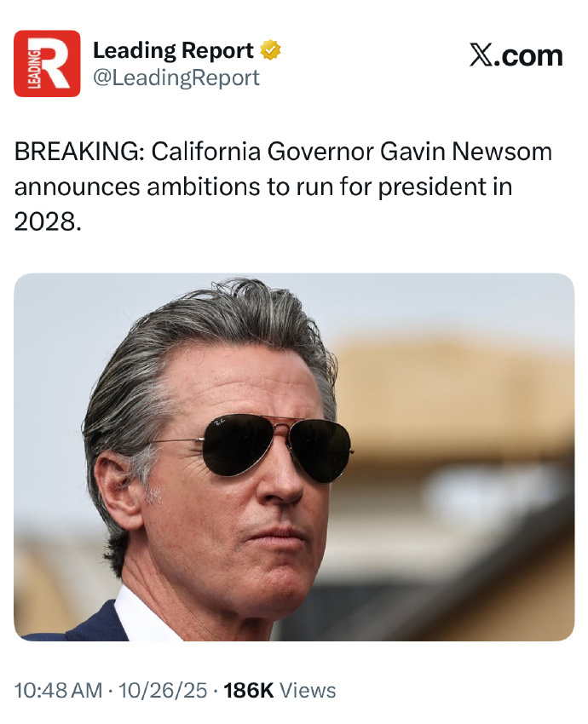Click the "Views" label

coord(308,691)
